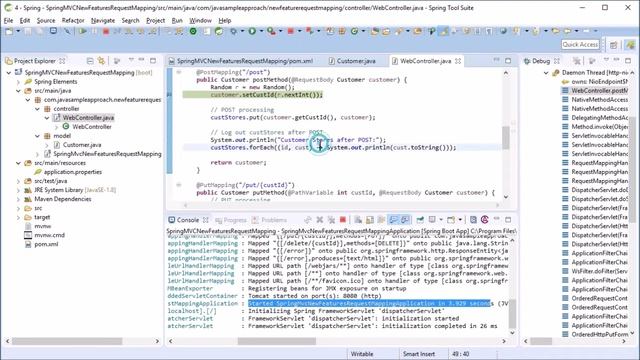Open the Refactor menu
Viewport: 640px width, 360px height.
[x=73, y=20]
